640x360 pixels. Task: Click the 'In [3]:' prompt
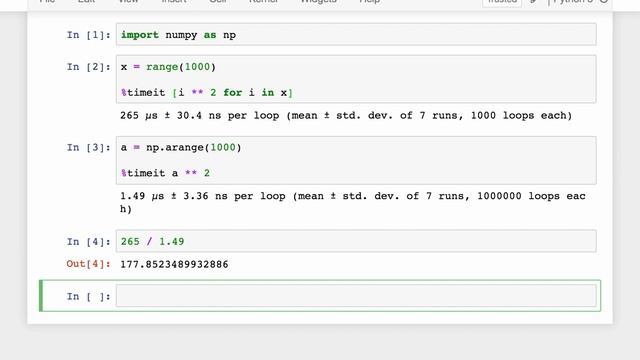coord(89,147)
